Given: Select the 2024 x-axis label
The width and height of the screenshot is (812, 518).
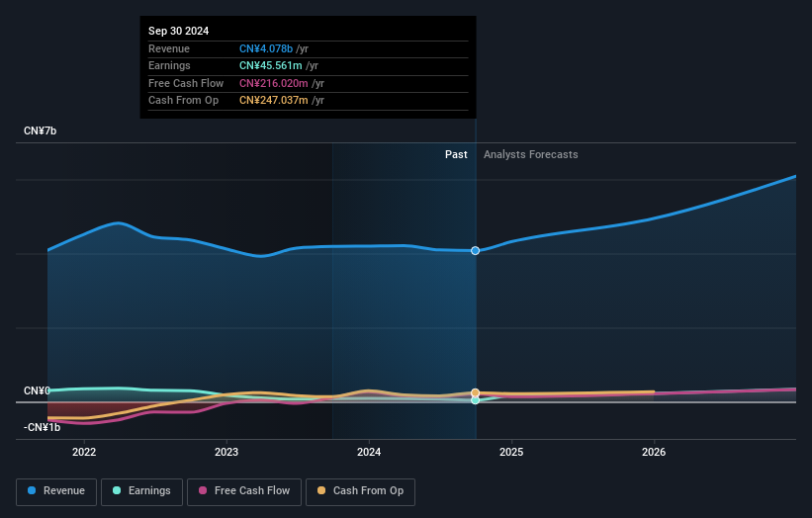Looking at the screenshot, I should [369, 453].
